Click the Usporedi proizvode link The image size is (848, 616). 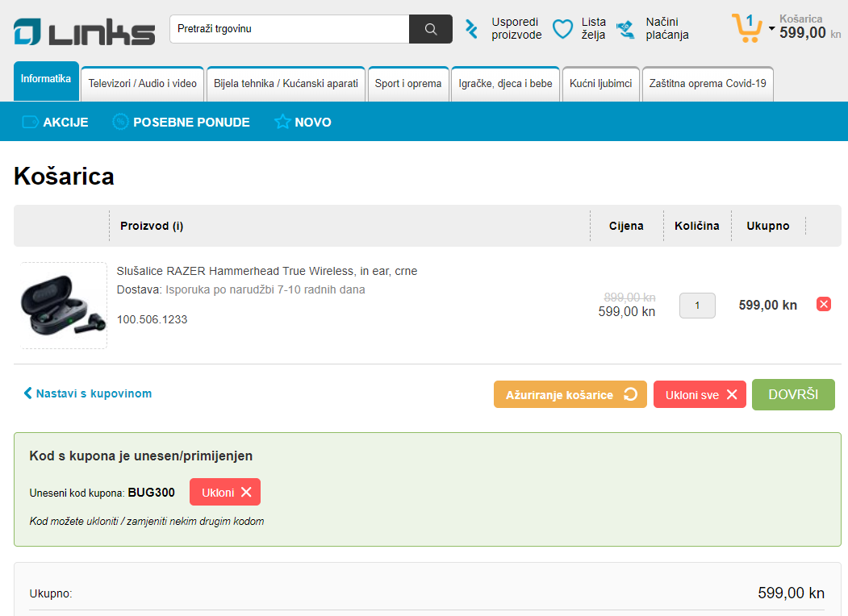coord(516,29)
